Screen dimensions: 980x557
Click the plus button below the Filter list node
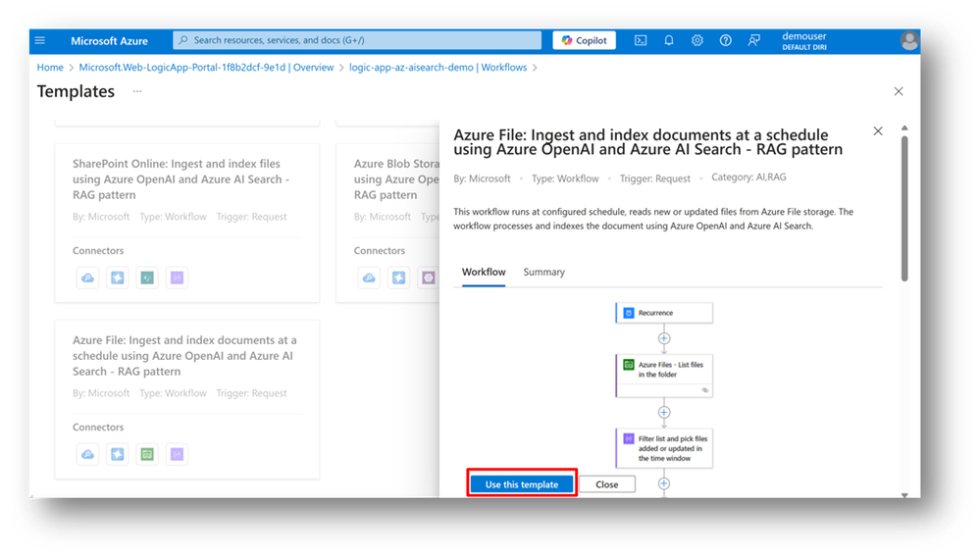[x=664, y=483]
